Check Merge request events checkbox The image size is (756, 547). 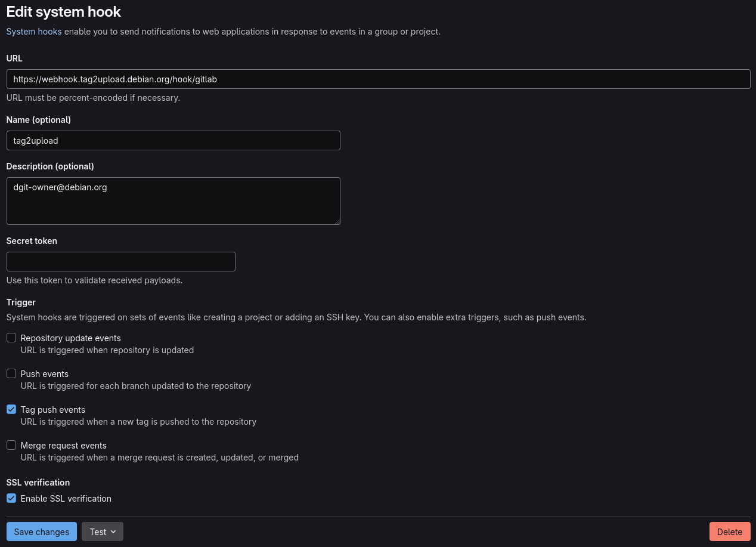pyautogui.click(x=11, y=445)
